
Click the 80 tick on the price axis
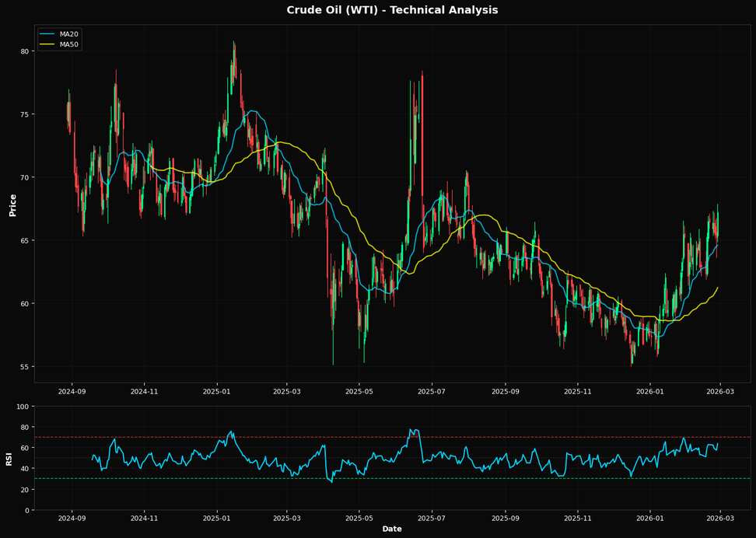25,51
